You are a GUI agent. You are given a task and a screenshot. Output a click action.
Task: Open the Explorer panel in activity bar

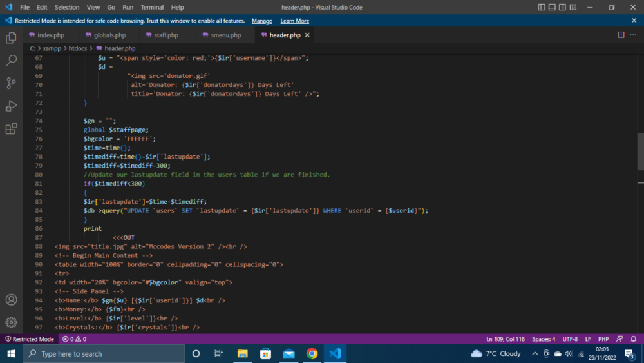coord(11,38)
